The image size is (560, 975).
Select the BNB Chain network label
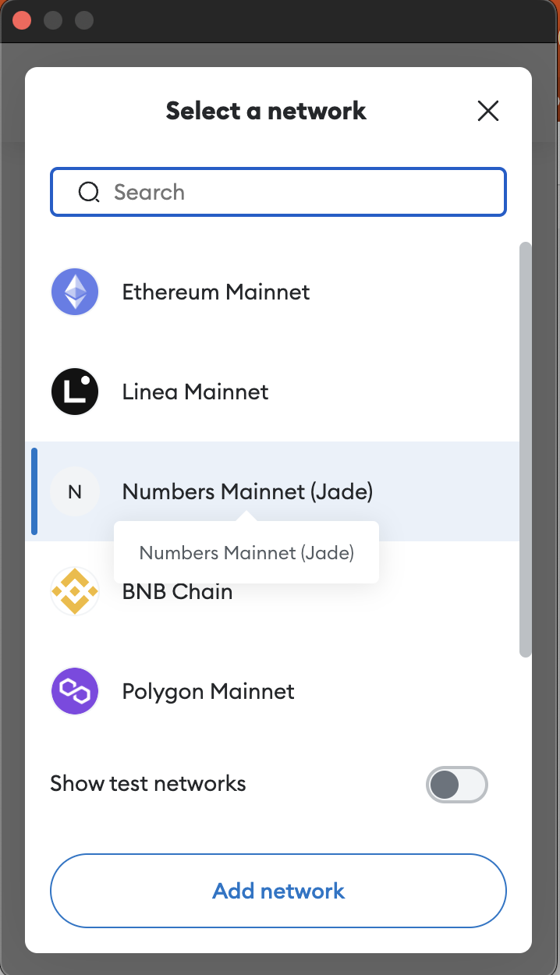point(178,591)
